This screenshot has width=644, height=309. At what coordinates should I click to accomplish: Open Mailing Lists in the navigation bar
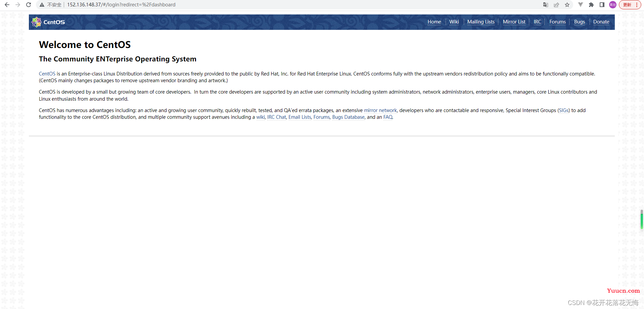point(481,22)
